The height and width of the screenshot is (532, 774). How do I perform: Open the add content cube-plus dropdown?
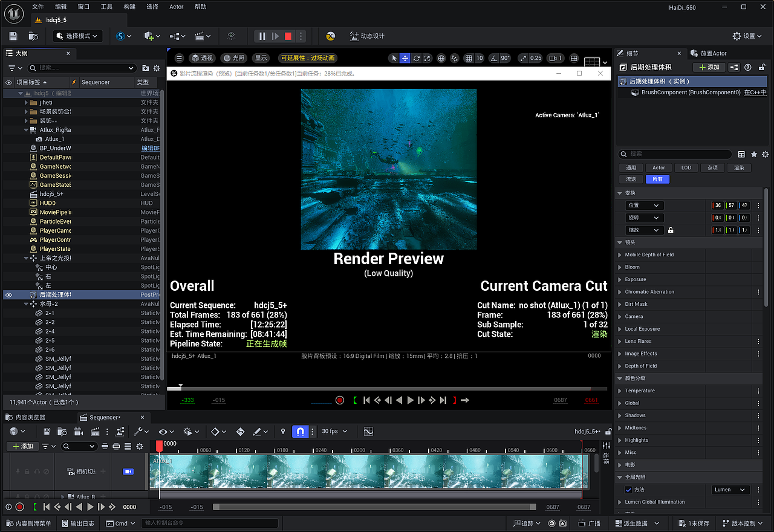click(151, 36)
